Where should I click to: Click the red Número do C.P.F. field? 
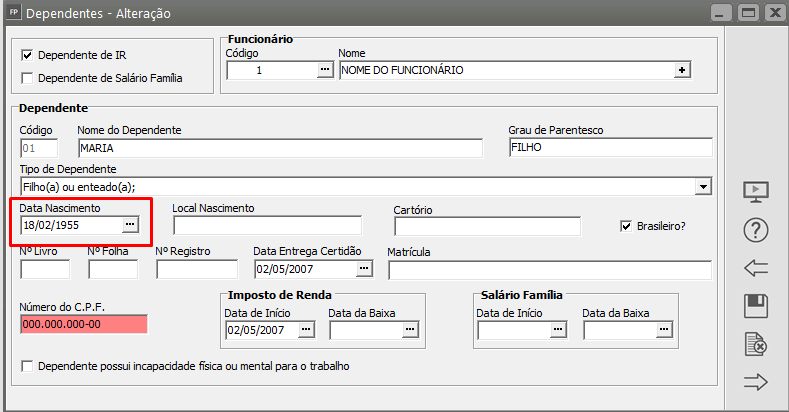pyautogui.click(x=83, y=324)
